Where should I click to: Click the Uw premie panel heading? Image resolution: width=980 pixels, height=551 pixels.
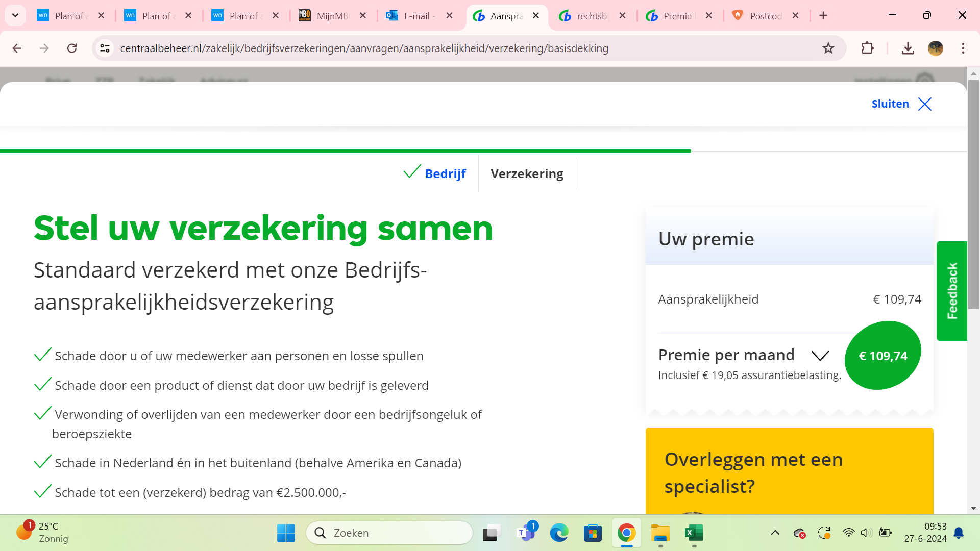pyautogui.click(x=706, y=239)
